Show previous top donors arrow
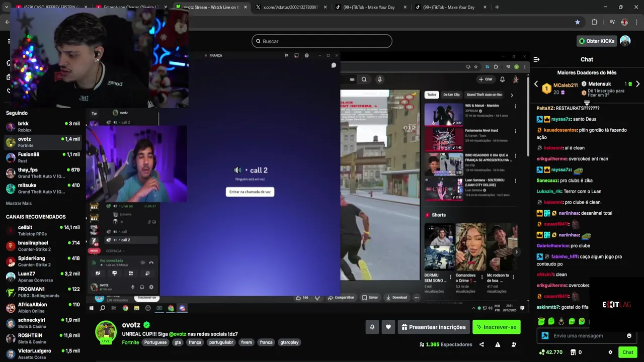The height and width of the screenshot is (362, 644). pyautogui.click(x=536, y=84)
